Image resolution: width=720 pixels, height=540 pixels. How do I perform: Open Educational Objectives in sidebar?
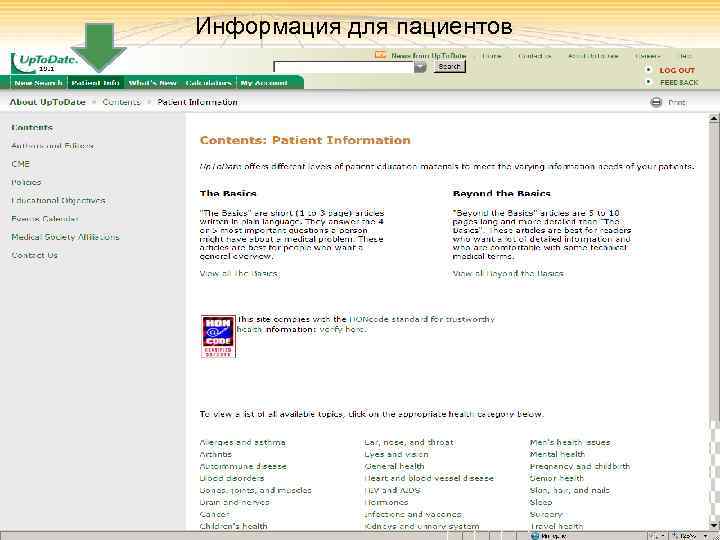pos(58,201)
